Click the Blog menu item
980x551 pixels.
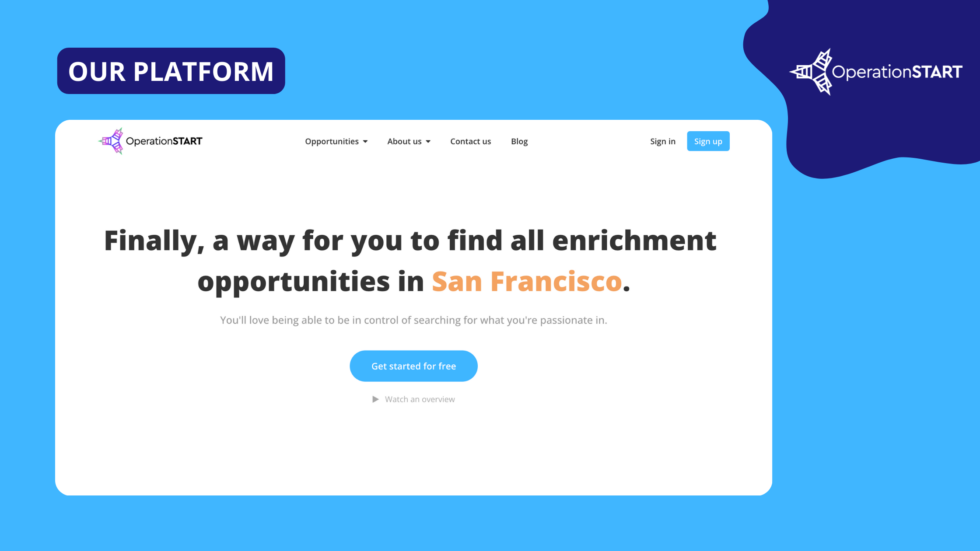[519, 141]
